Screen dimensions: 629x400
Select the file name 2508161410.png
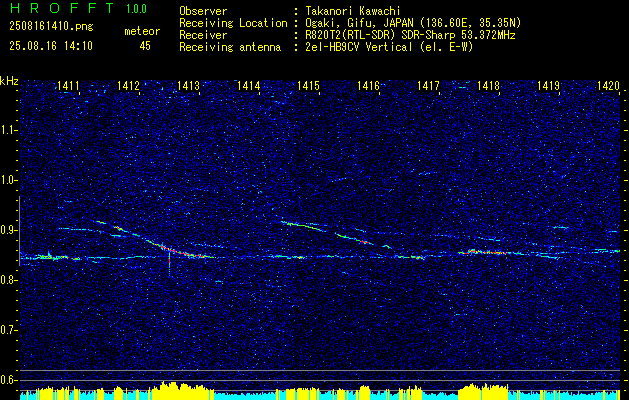51,26
